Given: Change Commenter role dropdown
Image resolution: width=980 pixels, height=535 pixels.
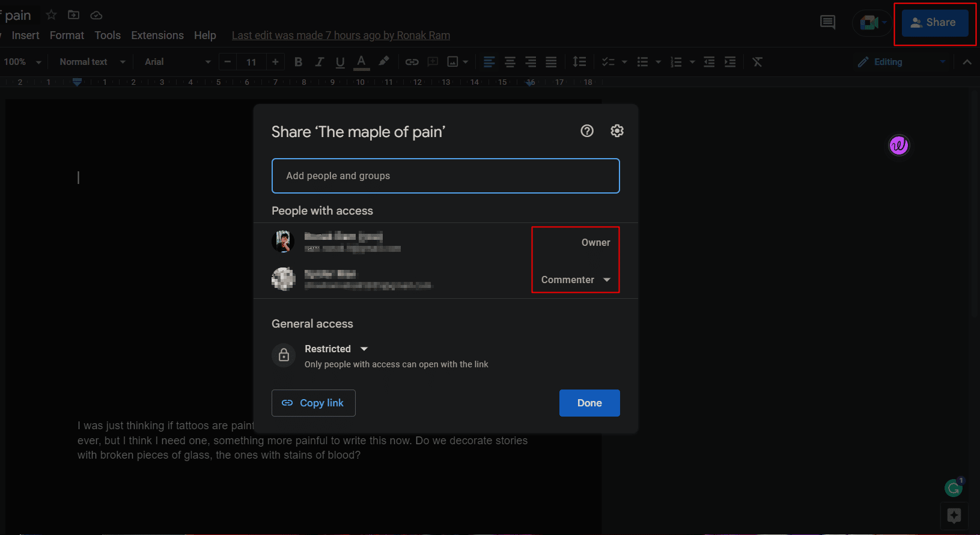Looking at the screenshot, I should pos(576,280).
